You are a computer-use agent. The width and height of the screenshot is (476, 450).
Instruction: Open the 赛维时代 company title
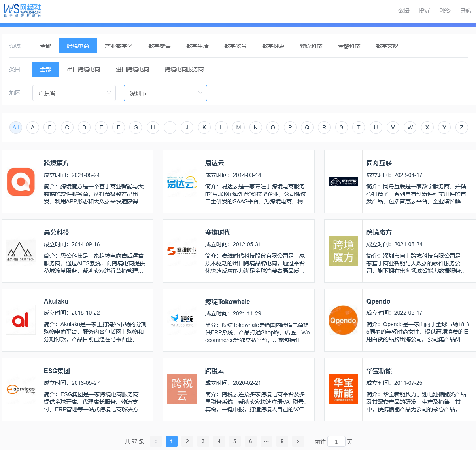pyautogui.click(x=218, y=232)
